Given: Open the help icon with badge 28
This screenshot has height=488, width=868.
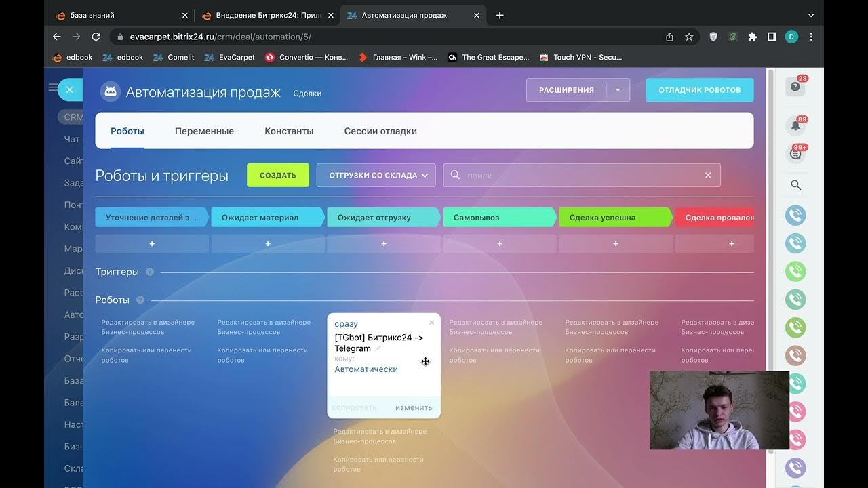Looking at the screenshot, I should pos(795,87).
